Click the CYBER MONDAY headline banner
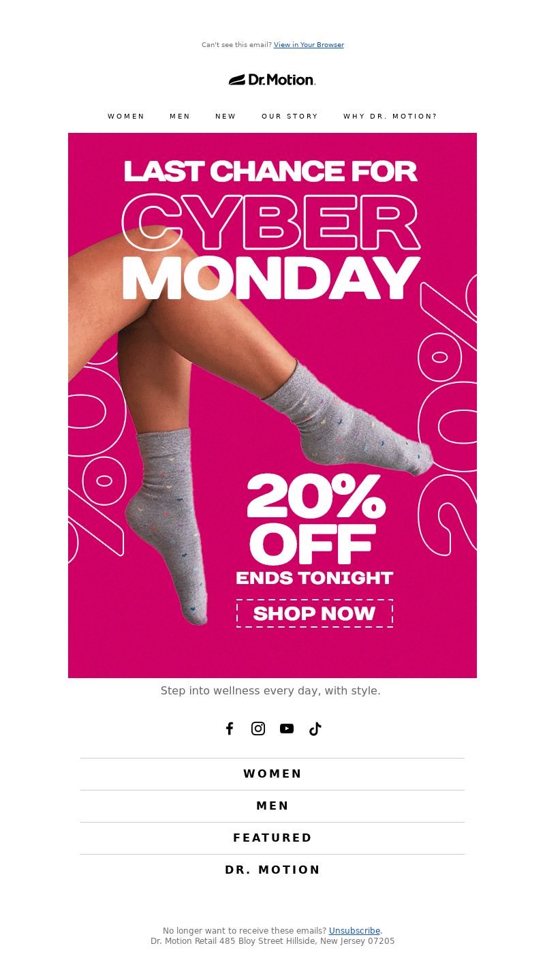545x980 pixels. click(x=270, y=232)
